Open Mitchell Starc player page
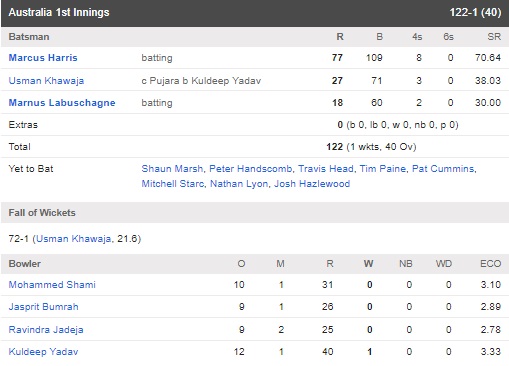This screenshot has width=509, height=366. (173, 184)
